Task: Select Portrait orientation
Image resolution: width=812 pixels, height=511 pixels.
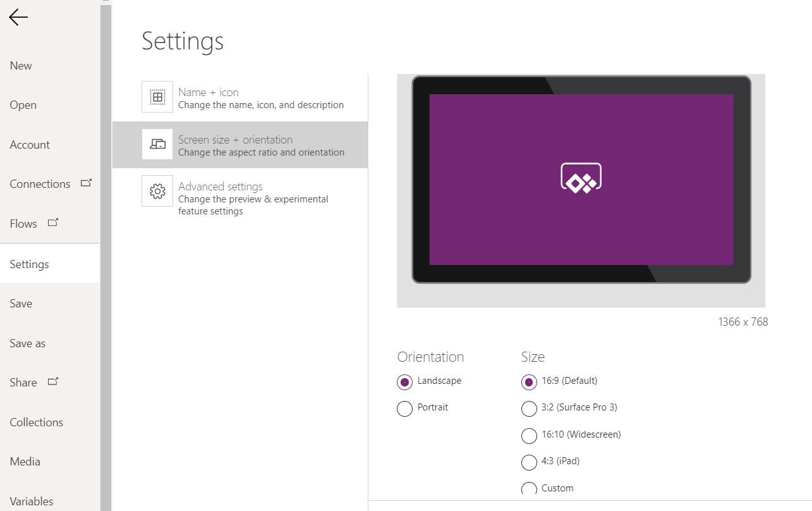Action: [x=404, y=409]
